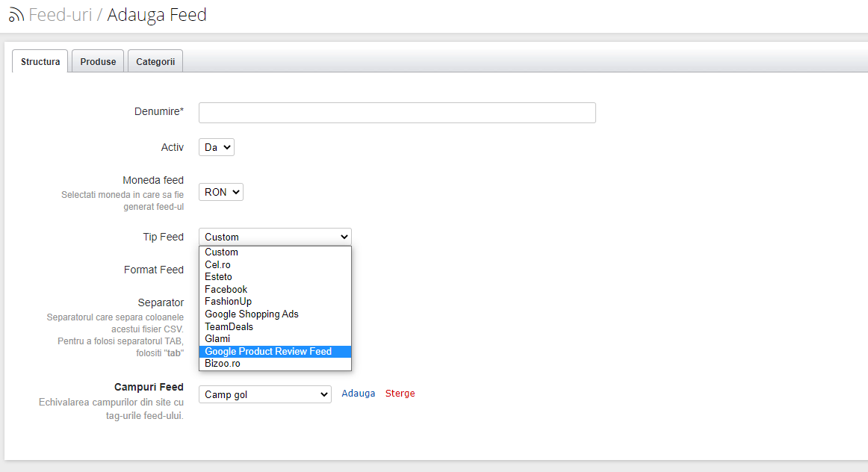
Task: Choose Facebook feed type option
Action: coord(275,289)
